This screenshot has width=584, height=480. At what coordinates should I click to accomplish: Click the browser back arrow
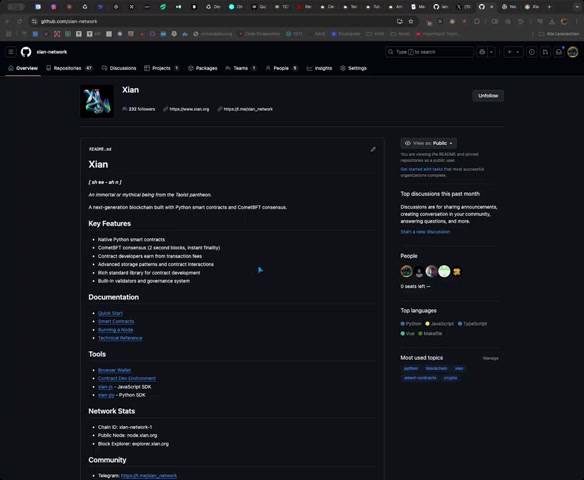(7, 22)
